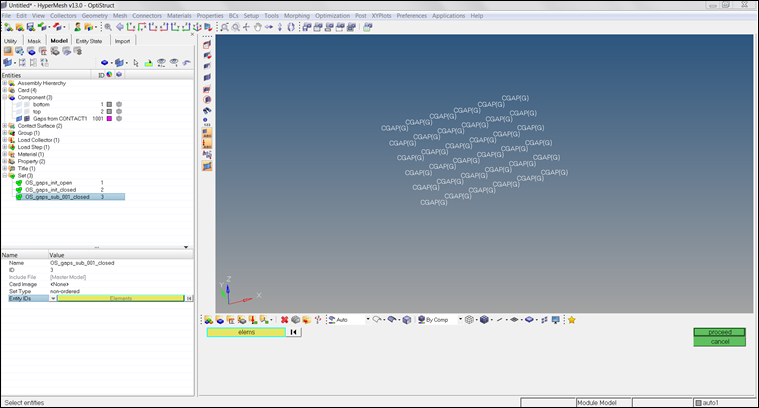This screenshot has width=759, height=408.
Task: Click the Zoom in magnifier icon in view toolbar
Action: pyautogui.click(x=108, y=27)
